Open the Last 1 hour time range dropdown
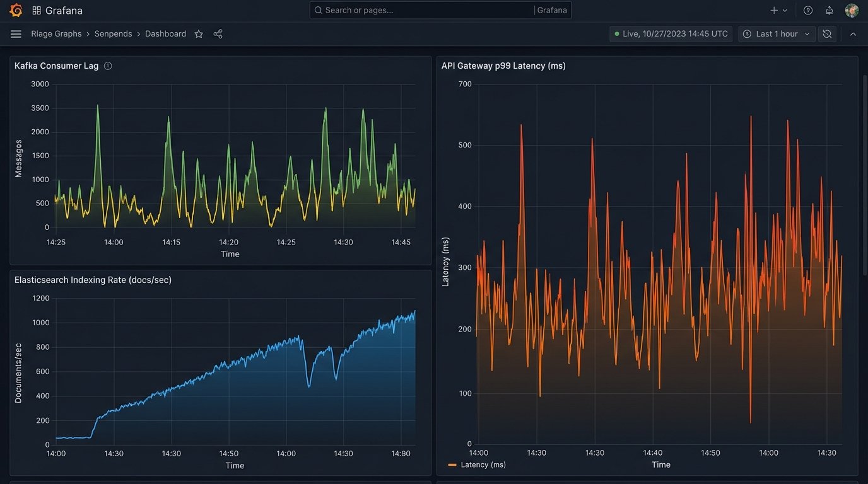The height and width of the screenshot is (484, 868). [x=777, y=34]
